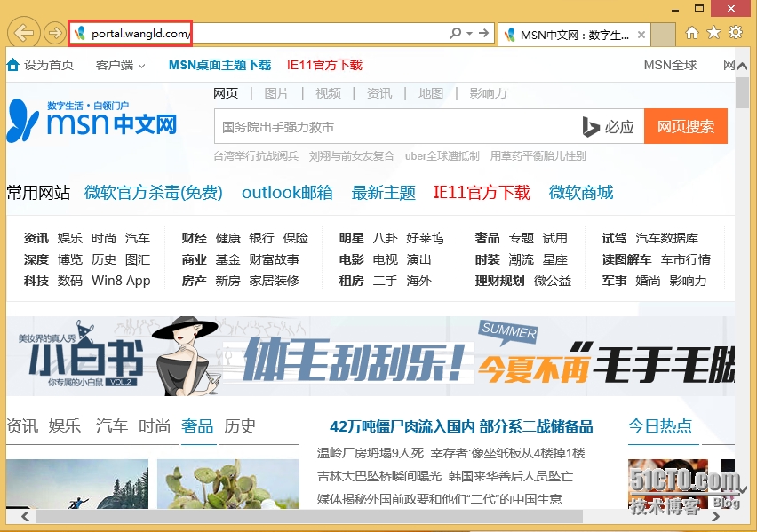Open the IE Tools gear icon
The image size is (757, 532).
736,32
